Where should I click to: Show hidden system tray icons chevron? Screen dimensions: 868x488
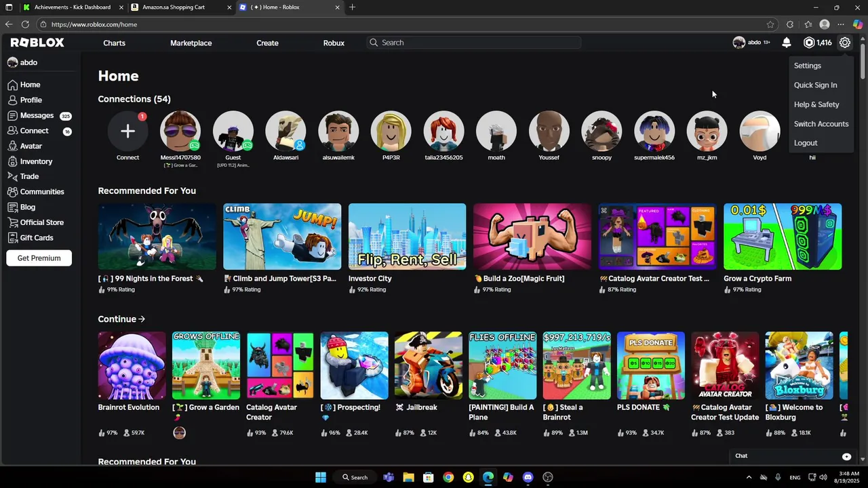tap(749, 477)
